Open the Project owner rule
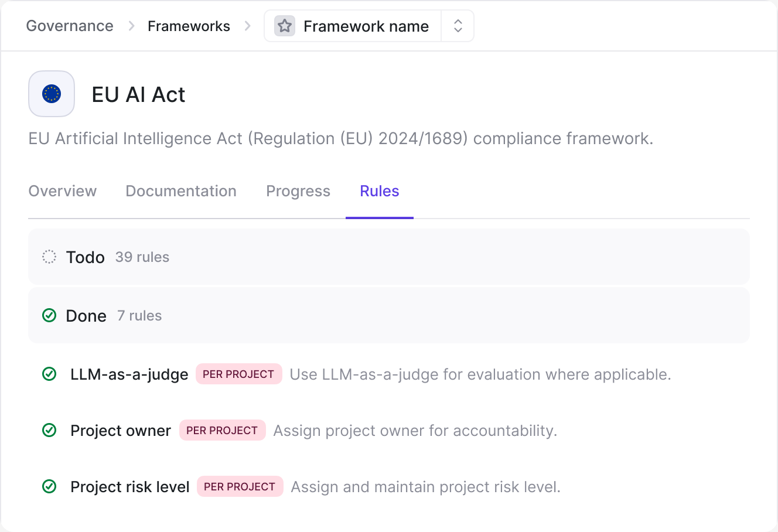Image resolution: width=778 pixels, height=532 pixels. pyautogui.click(x=121, y=430)
